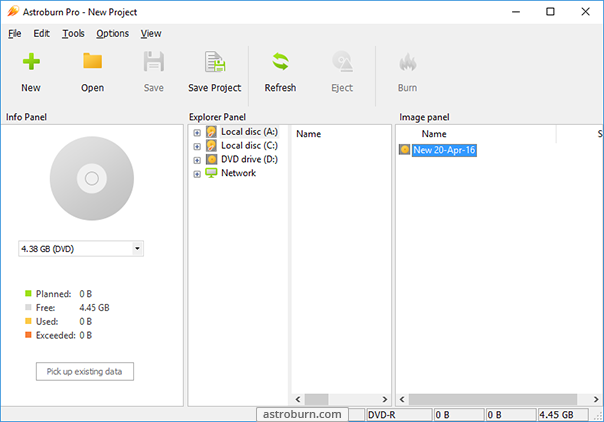Click the large grey disc image in Info Panel
The image size is (604, 422).
(x=92, y=178)
